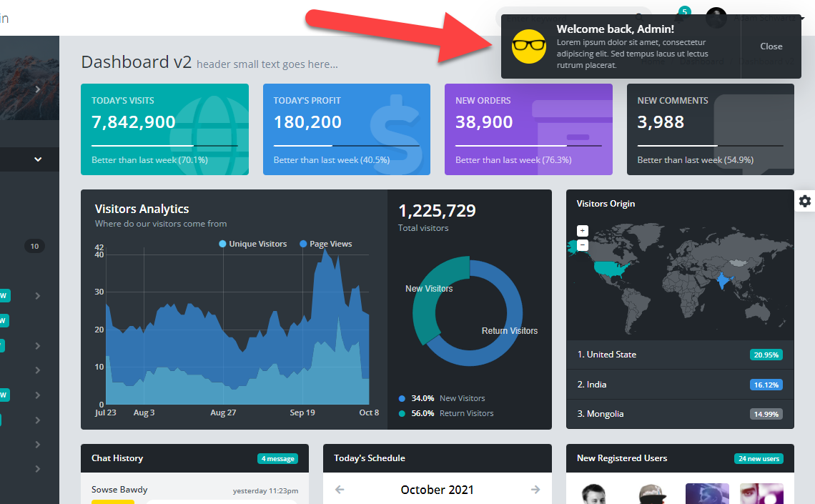Open third registered user's purple thumbnail
815x504 pixels.
click(707, 493)
